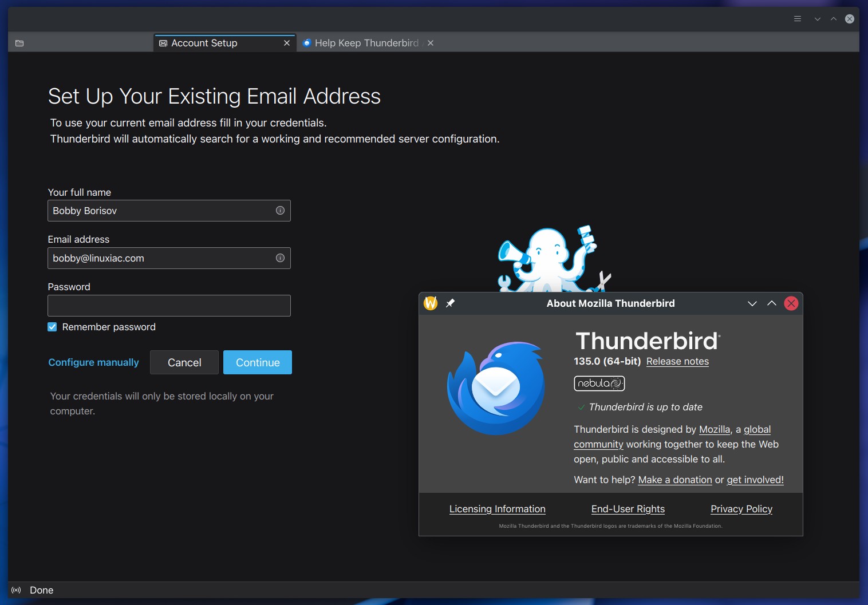
Task: Click the 'Set Up Your Existing Email Address' heading
Action: pyautogui.click(x=214, y=96)
